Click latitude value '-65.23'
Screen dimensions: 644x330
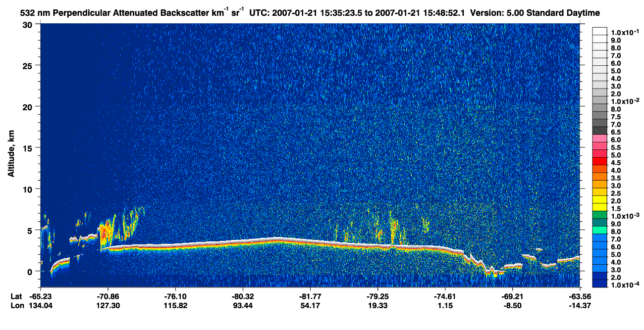click(40, 296)
